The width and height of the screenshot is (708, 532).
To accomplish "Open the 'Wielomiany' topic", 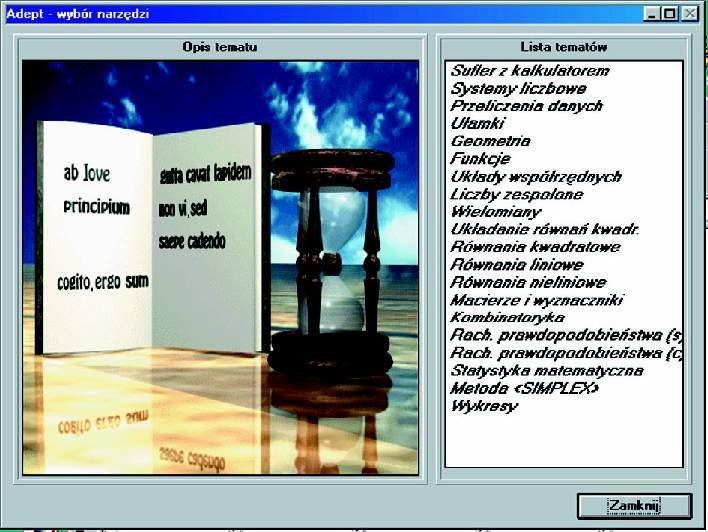I will (x=496, y=211).
